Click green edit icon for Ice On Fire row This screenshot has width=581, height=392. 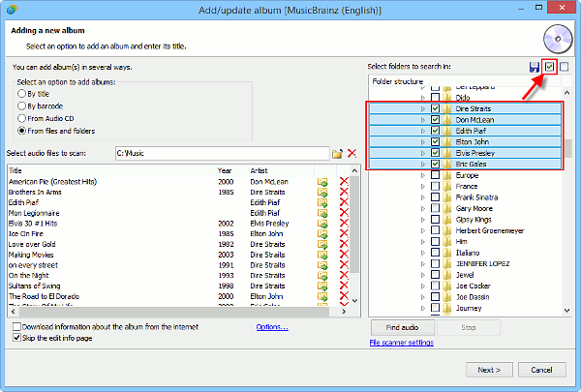322,234
